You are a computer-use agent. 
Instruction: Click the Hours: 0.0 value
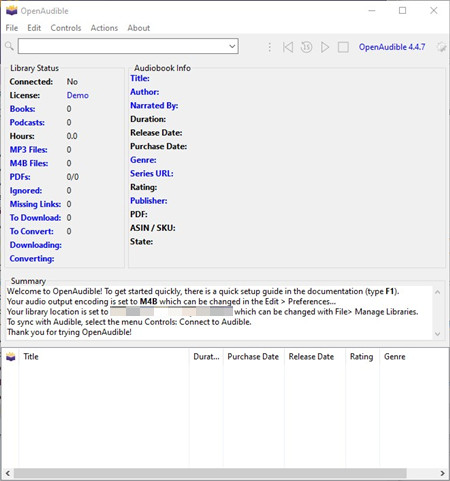click(x=72, y=136)
